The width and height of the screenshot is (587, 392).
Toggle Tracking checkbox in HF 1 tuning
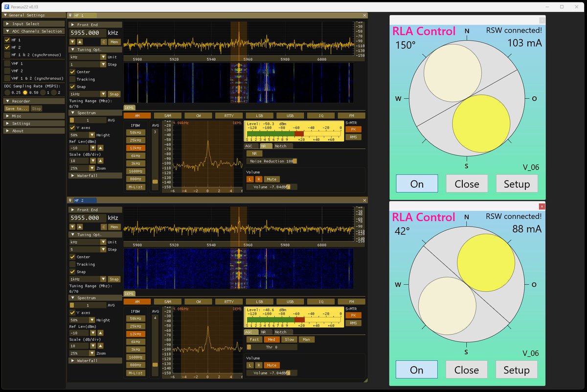(72, 79)
